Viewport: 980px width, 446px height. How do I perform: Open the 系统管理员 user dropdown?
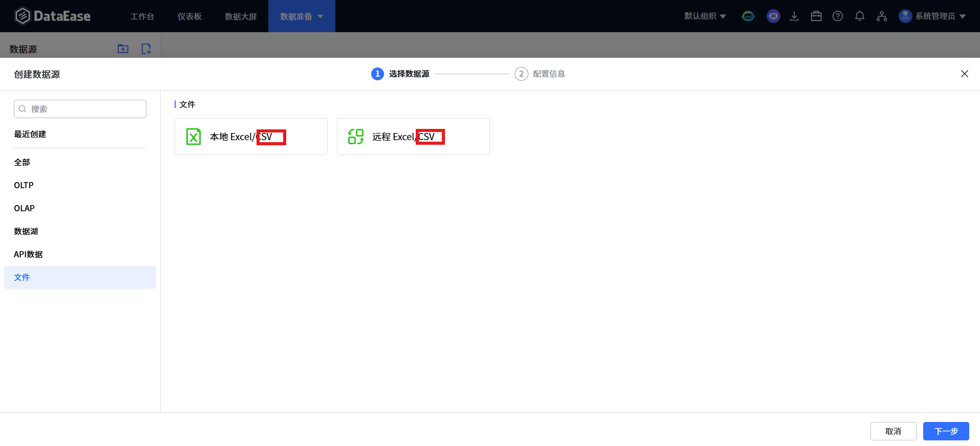coord(932,16)
